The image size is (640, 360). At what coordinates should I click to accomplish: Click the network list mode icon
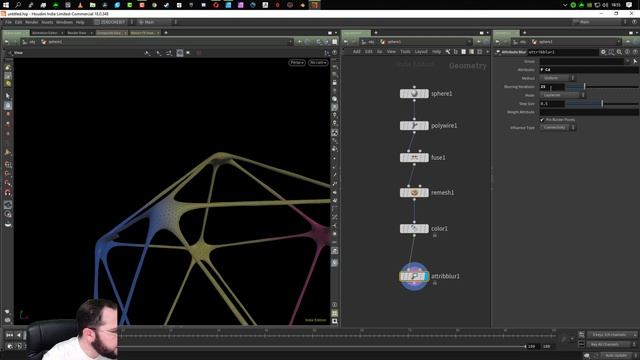(x=463, y=52)
